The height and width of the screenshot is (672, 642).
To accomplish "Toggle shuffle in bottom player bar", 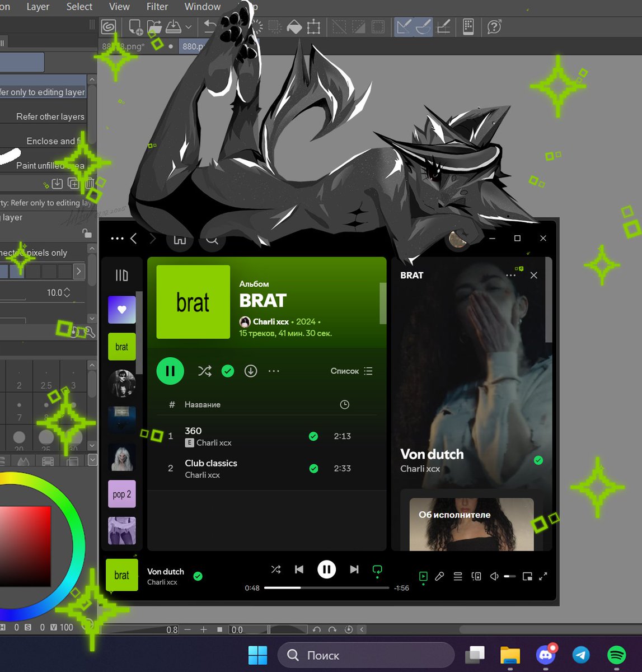I will 276,570.
